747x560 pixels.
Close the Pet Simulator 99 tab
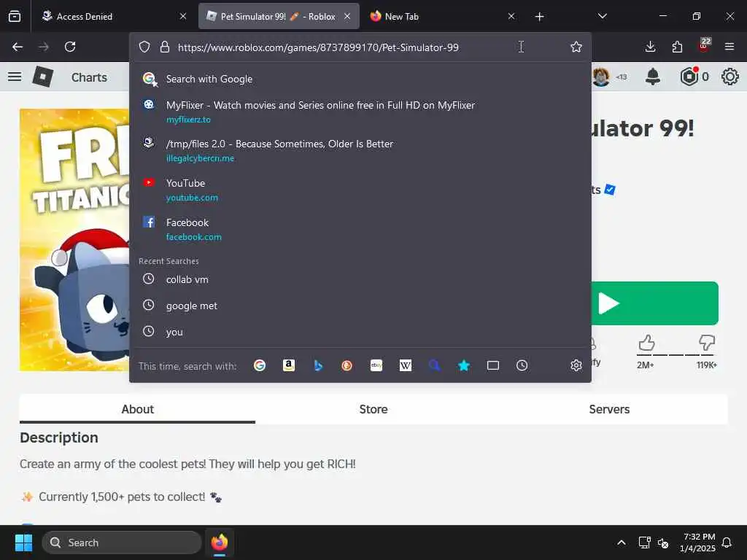tap(347, 17)
